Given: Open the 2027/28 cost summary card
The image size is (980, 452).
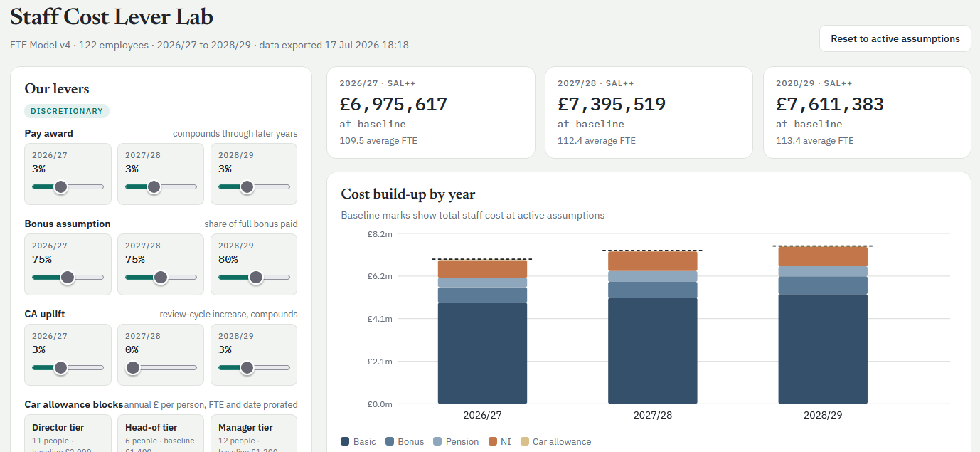Looking at the screenshot, I should pyautogui.click(x=649, y=112).
